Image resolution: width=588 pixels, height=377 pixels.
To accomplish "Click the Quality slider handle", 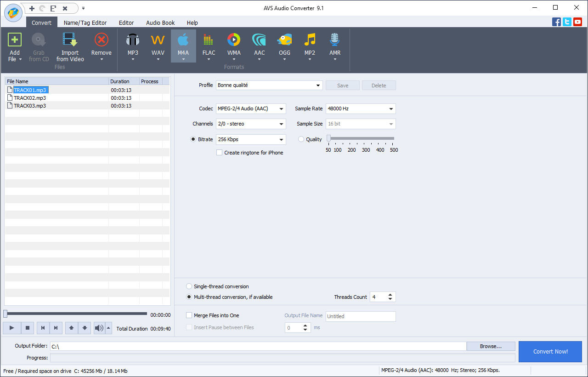I will point(328,138).
